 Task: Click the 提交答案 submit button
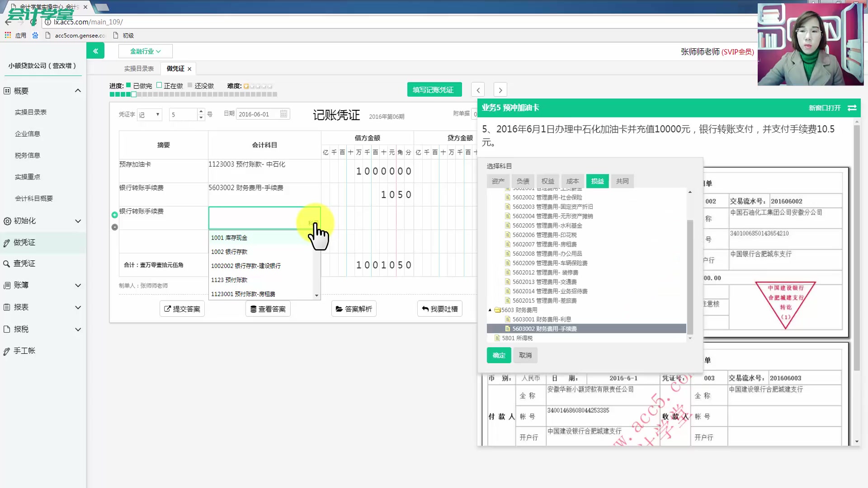pyautogui.click(x=182, y=309)
